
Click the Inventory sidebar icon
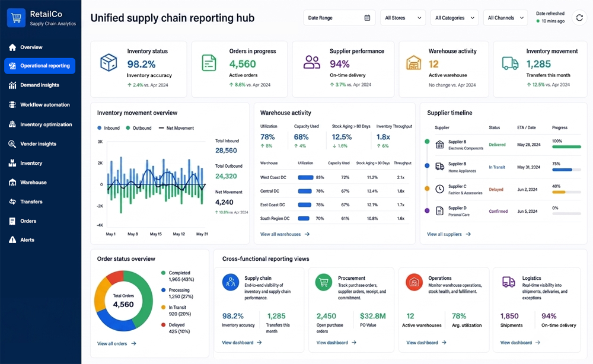coord(12,163)
